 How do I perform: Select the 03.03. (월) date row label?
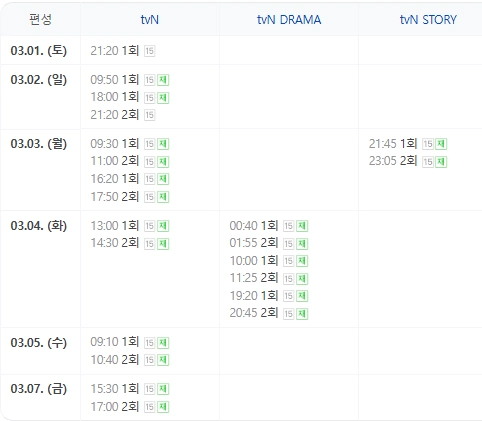tap(39, 144)
